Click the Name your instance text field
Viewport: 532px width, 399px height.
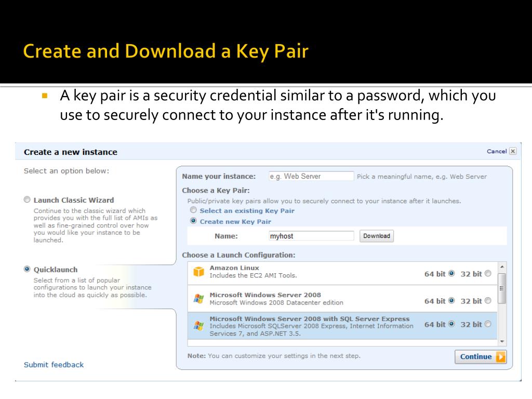coord(311,177)
